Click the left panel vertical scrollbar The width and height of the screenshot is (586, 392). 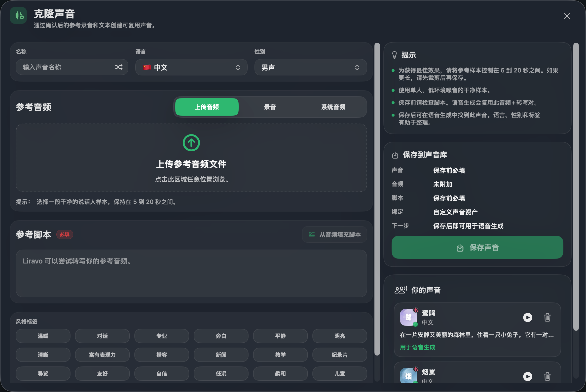(377, 199)
